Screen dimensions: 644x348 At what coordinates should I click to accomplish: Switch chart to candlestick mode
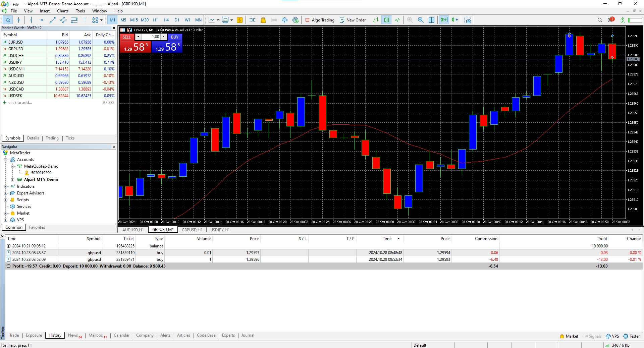coord(386,20)
